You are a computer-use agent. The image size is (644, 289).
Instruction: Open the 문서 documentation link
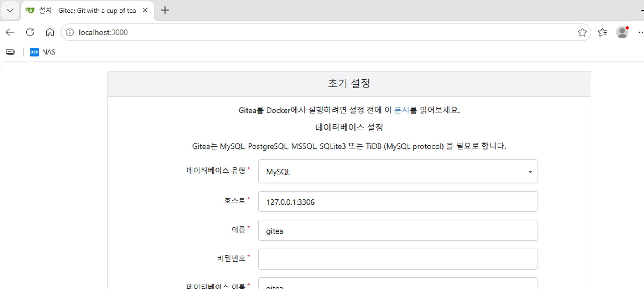coord(401,110)
